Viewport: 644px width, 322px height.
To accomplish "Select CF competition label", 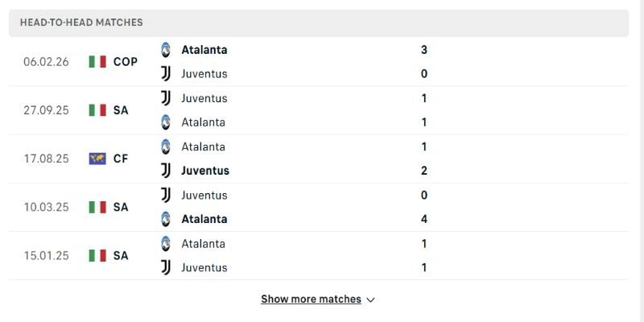I will (x=121, y=159).
